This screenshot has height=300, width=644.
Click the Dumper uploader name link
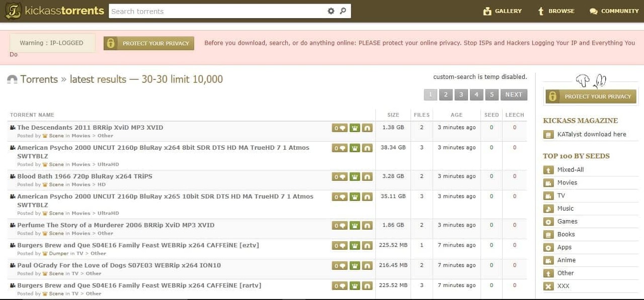(x=59, y=253)
